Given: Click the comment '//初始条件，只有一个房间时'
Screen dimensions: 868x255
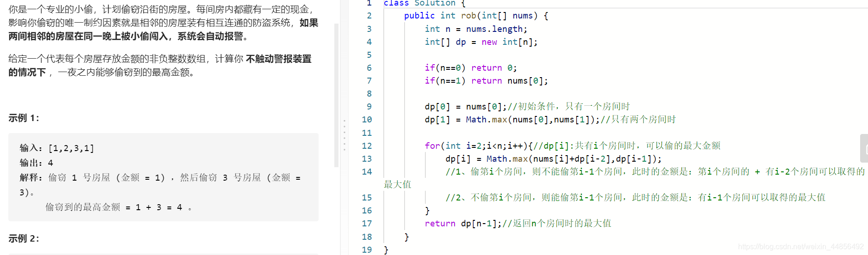Looking at the screenshot, I should point(569,107).
